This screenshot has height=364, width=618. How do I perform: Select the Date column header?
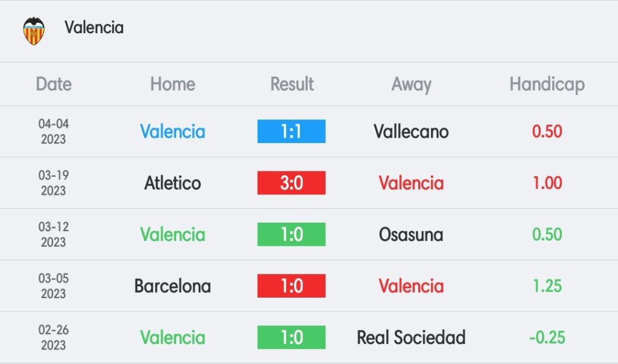pyautogui.click(x=54, y=84)
